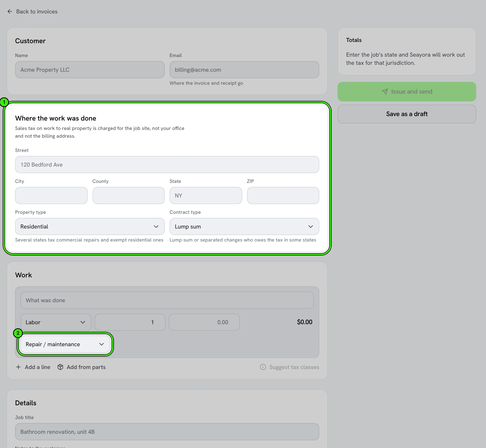Open the Repair / maintenance tax class dropdown
486x448 pixels.
click(x=65, y=344)
